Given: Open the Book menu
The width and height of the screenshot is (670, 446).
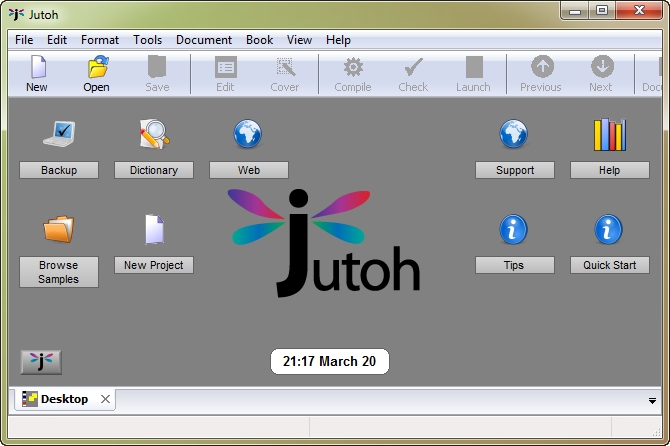Looking at the screenshot, I should pos(259,40).
